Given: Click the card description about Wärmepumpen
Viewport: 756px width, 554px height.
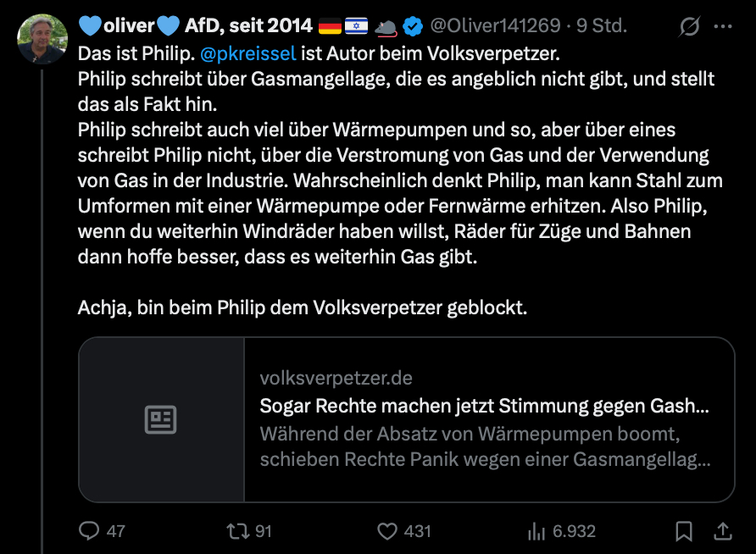Looking at the screenshot, I should [x=484, y=447].
